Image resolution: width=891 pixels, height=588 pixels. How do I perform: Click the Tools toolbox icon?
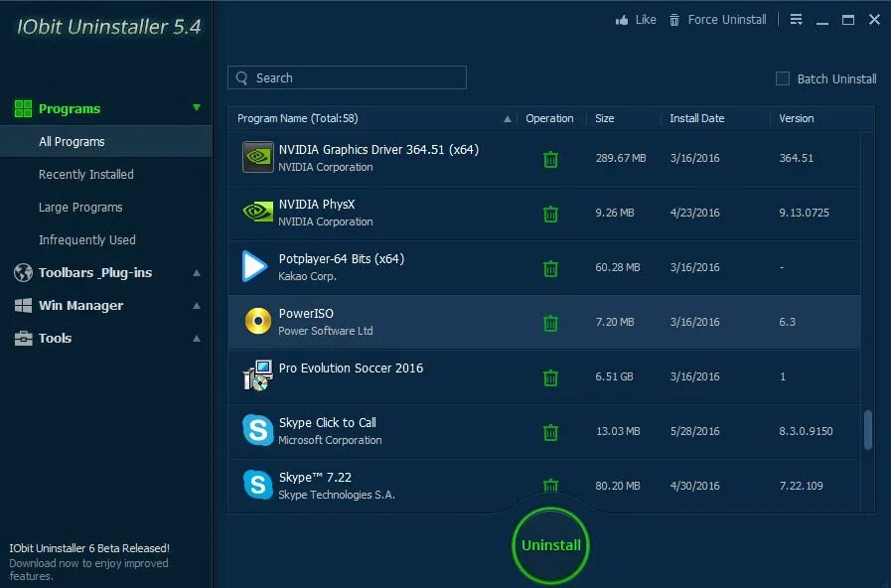23,339
